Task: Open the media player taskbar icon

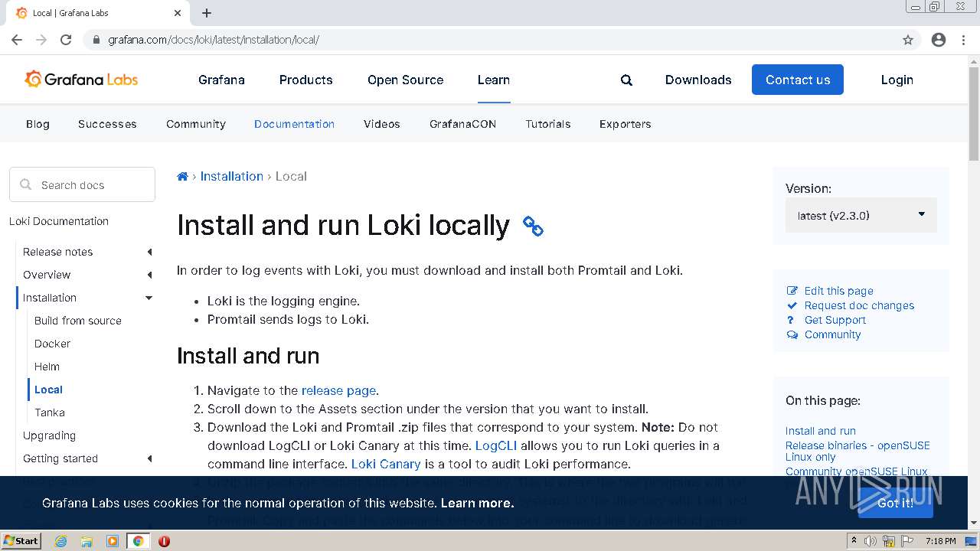Action: [112, 541]
